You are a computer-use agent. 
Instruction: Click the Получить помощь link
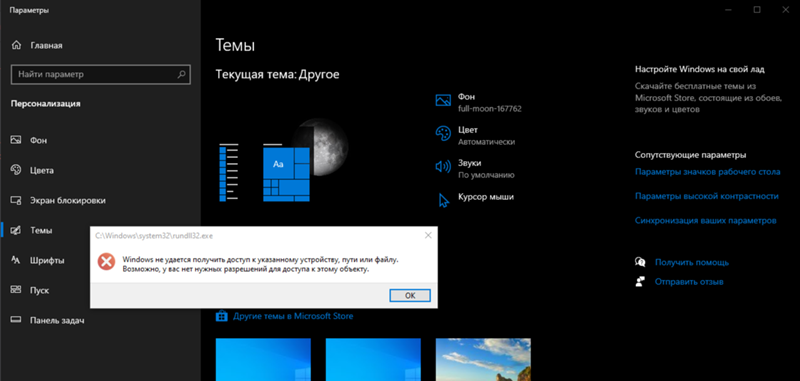(692, 262)
